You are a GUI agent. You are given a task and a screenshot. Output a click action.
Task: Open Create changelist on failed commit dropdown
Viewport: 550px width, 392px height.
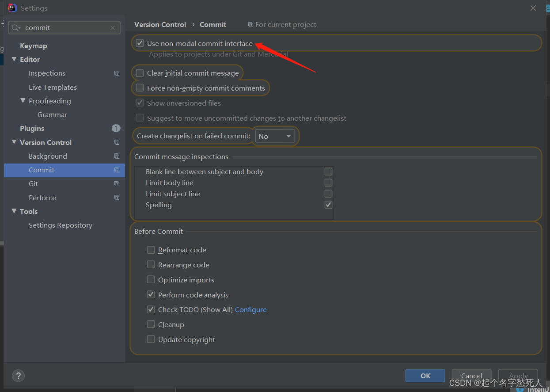coord(275,136)
